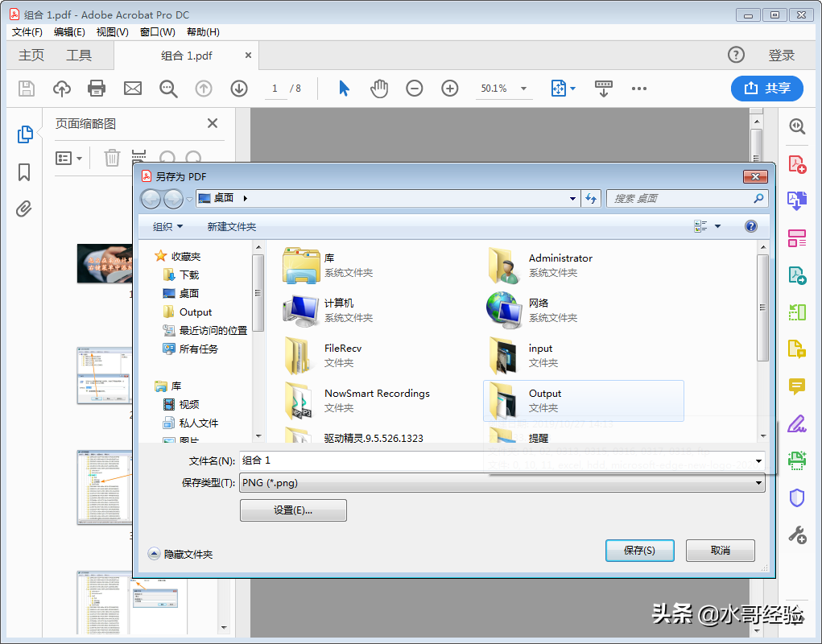Print the document with printer icon
The height and width of the screenshot is (644, 822).
click(97, 89)
